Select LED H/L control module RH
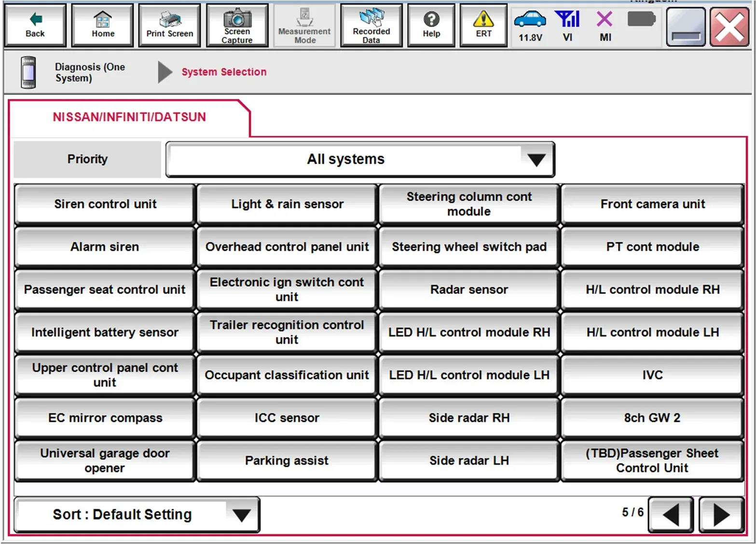 469,333
